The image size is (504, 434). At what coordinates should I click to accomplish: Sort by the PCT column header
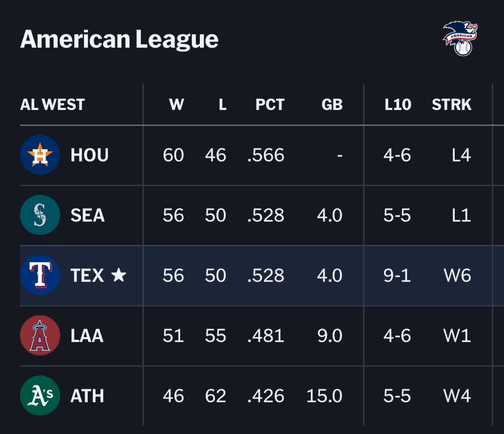(270, 105)
